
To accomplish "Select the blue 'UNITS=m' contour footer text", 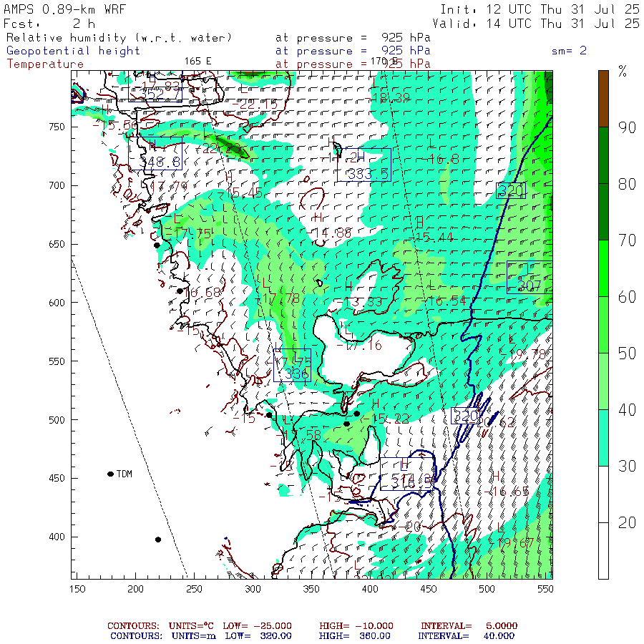I will pyautogui.click(x=194, y=636).
